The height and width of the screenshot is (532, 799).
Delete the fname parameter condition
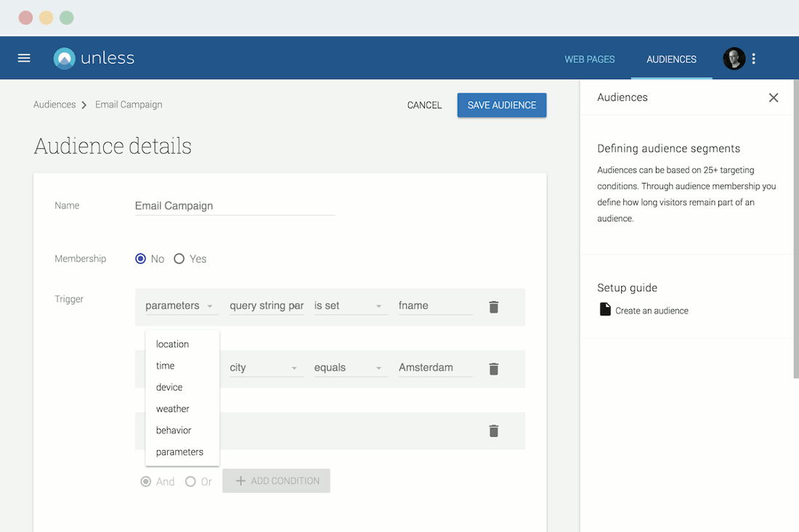pyautogui.click(x=493, y=306)
